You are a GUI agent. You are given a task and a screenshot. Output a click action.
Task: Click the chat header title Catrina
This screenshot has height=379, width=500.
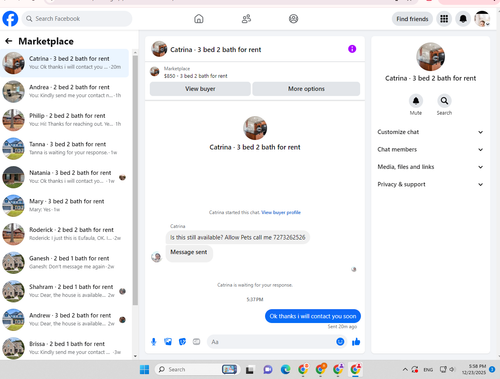coord(215,50)
